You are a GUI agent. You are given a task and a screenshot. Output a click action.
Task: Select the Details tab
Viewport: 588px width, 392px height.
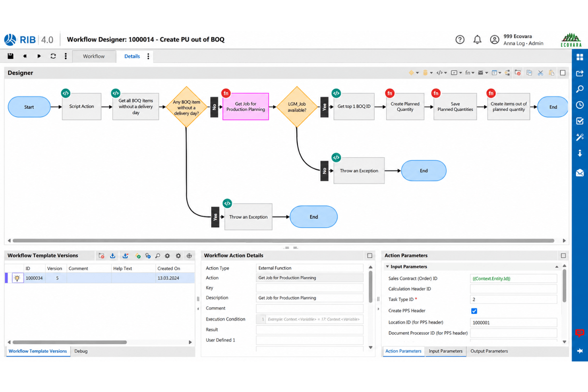132,56
